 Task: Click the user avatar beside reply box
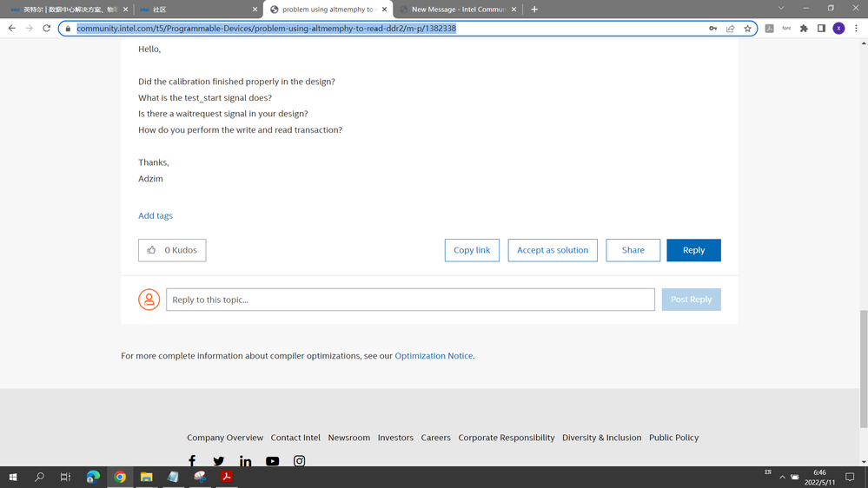click(149, 300)
